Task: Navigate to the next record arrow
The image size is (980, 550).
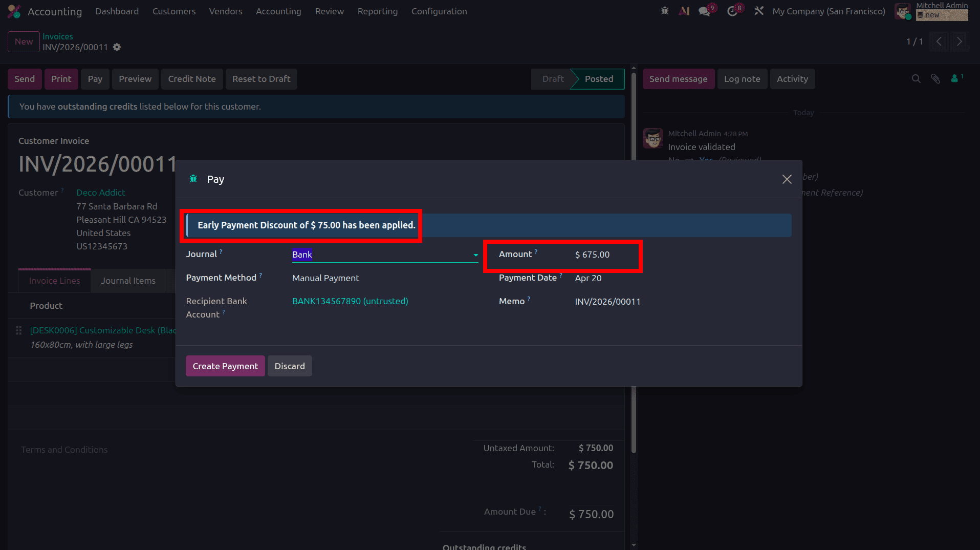Action: point(960,41)
